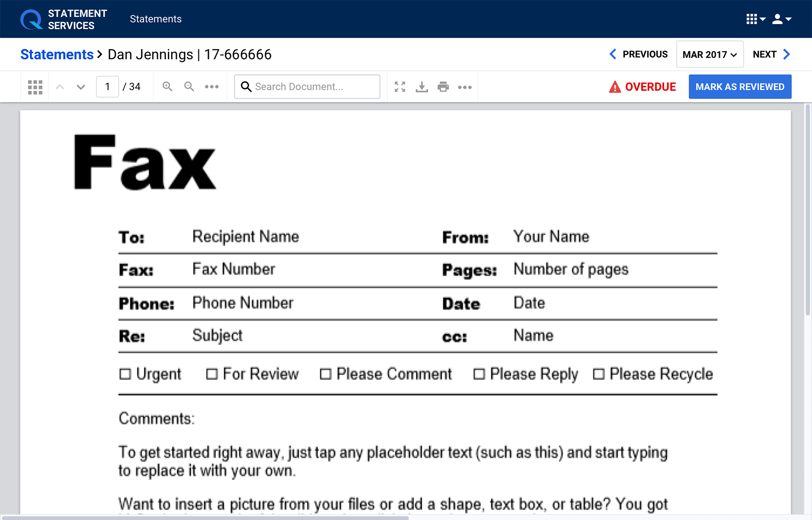Tick the For Review checkbox
Viewport: 812px width, 520px height.
coord(212,374)
